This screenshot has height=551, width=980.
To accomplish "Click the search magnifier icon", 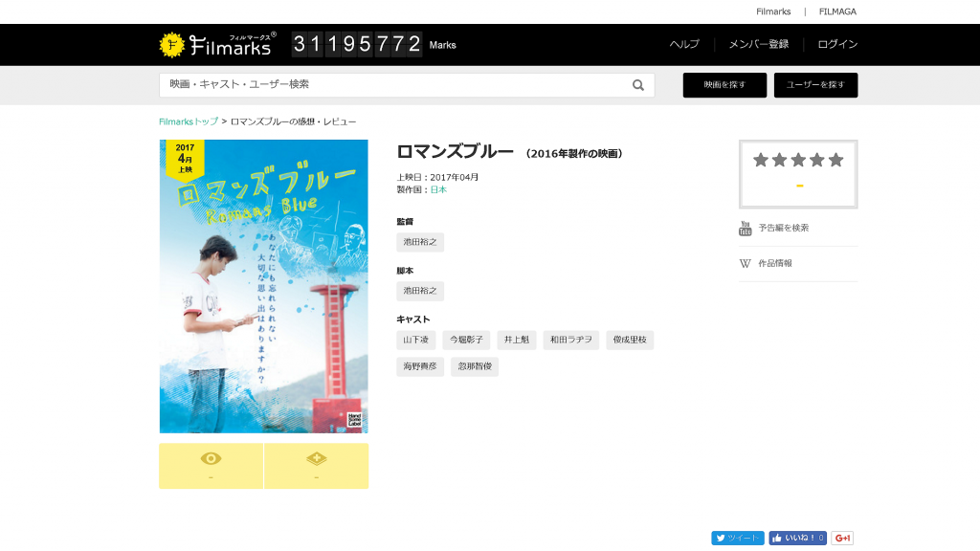I will pyautogui.click(x=638, y=85).
